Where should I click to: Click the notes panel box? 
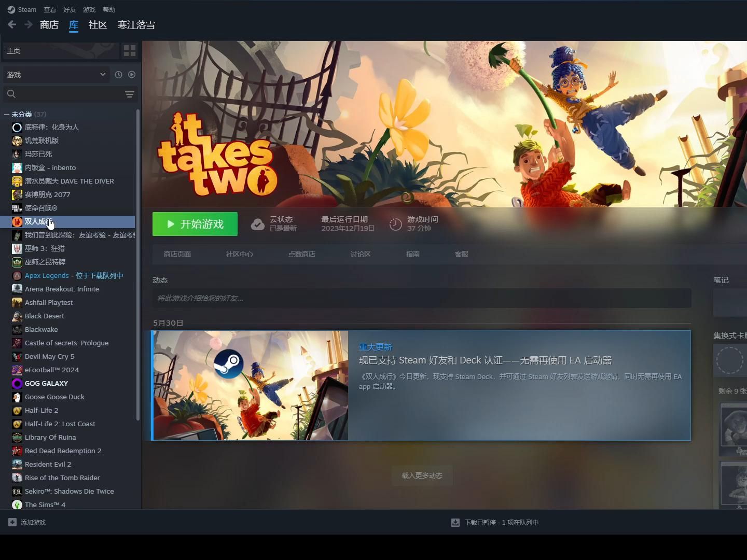730,302
